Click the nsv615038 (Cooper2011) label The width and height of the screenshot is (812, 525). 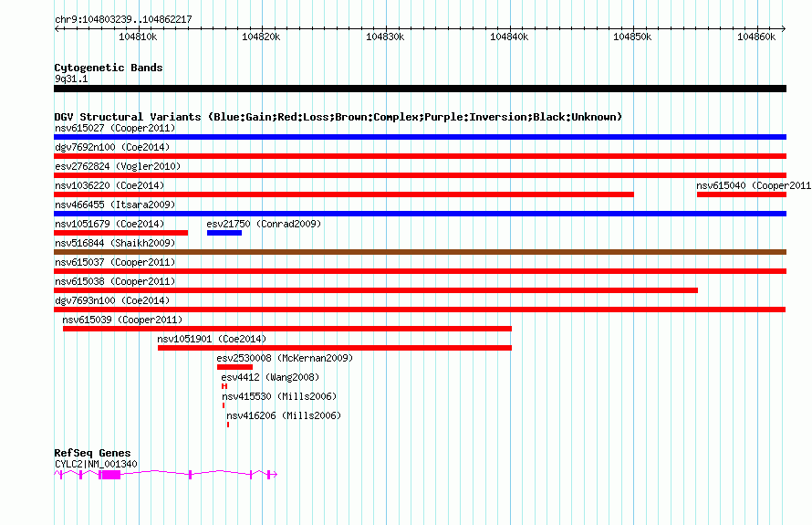point(115,281)
